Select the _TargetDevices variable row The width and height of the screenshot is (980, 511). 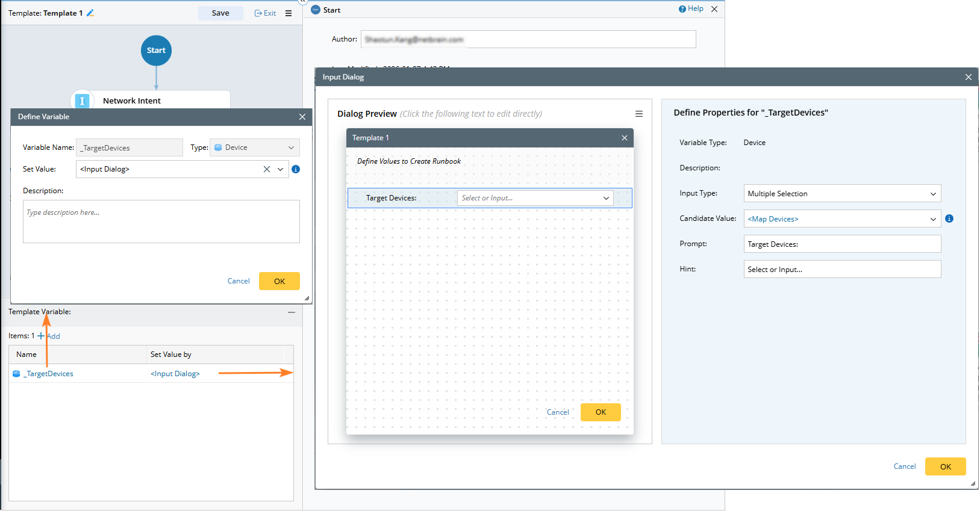tap(49, 374)
